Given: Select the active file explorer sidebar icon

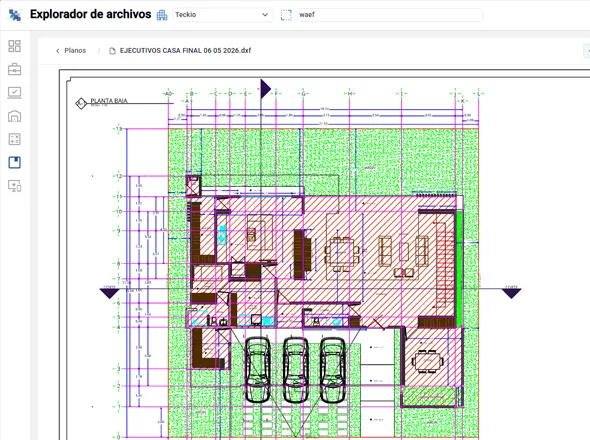Looking at the screenshot, I should (x=15, y=163).
